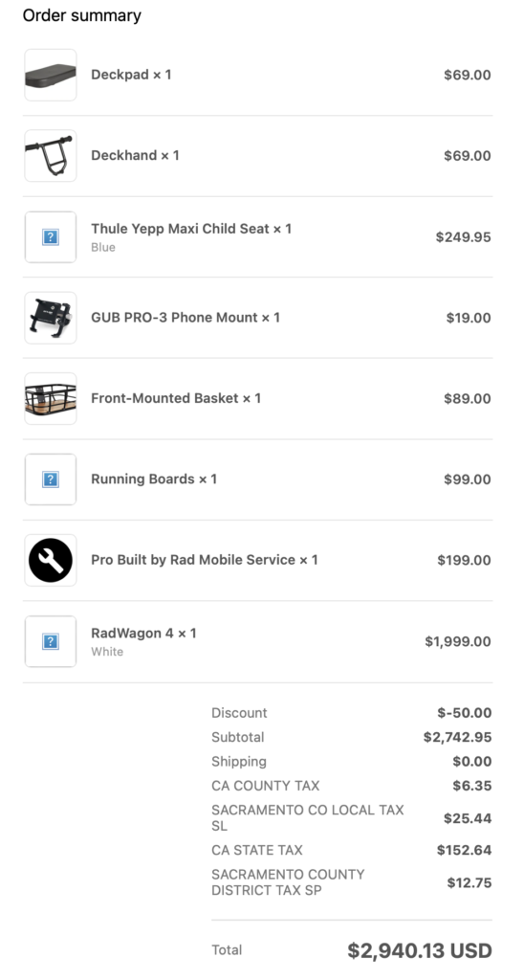This screenshot has width=524, height=980.
Task: Select the Deckpad × 1 item name
Action: 131,75
